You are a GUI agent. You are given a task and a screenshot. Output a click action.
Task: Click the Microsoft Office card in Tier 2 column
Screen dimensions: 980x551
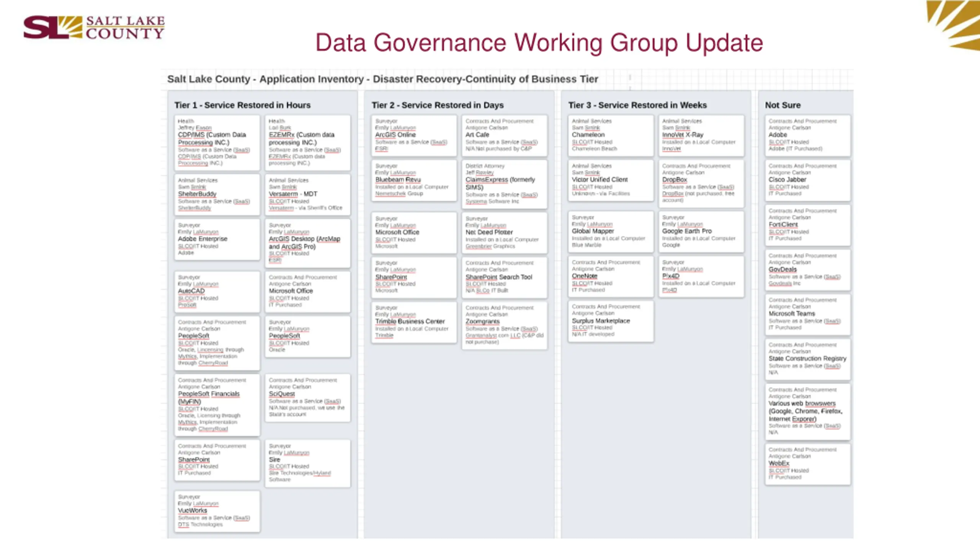[414, 233]
